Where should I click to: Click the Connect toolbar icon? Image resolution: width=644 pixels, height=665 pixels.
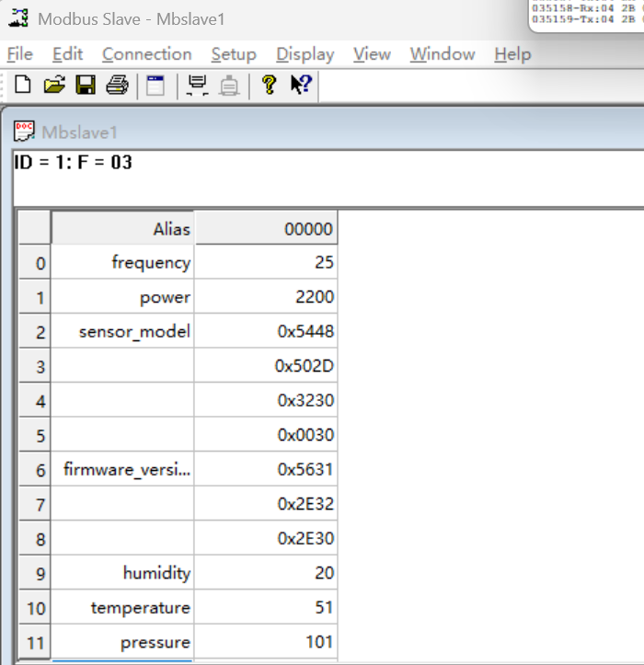[x=197, y=86]
